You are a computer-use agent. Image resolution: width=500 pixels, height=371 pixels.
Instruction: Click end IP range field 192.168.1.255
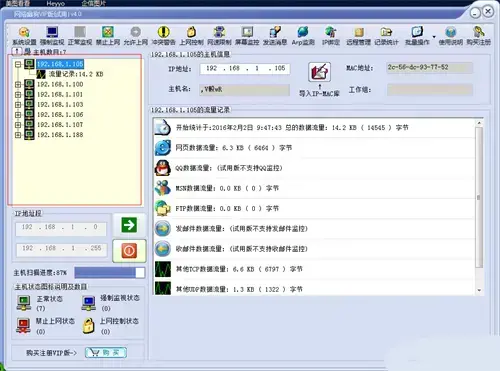coord(61,249)
